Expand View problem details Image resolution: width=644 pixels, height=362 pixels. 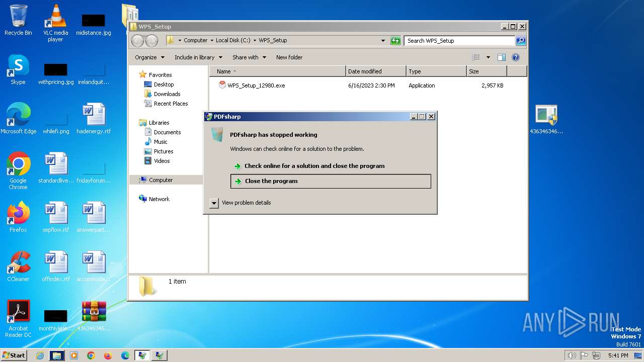[241, 203]
